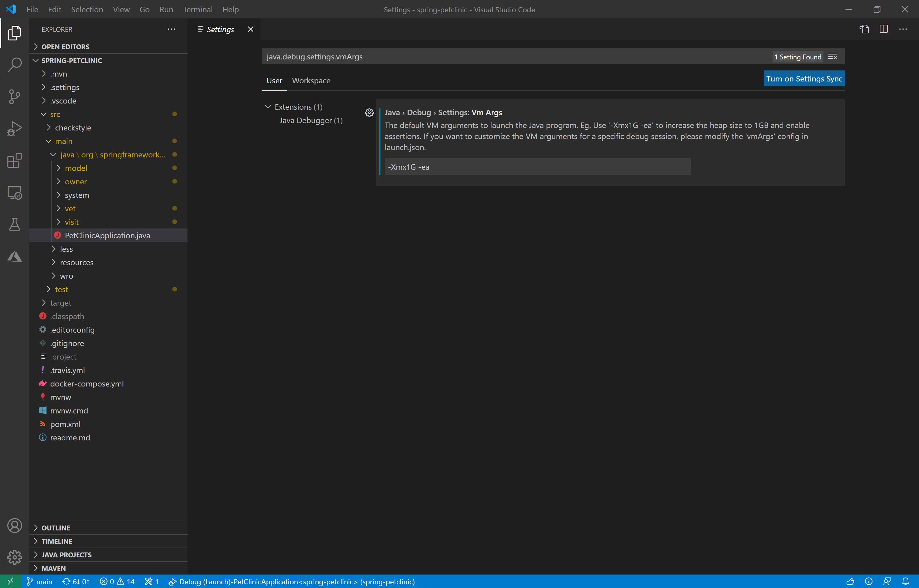
Task: Open .gitignore file
Action: 108,343
